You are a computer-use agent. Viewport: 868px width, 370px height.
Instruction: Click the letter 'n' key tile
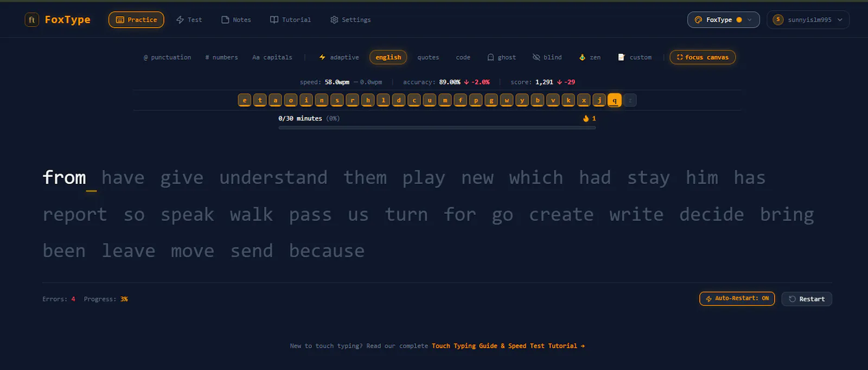[322, 100]
